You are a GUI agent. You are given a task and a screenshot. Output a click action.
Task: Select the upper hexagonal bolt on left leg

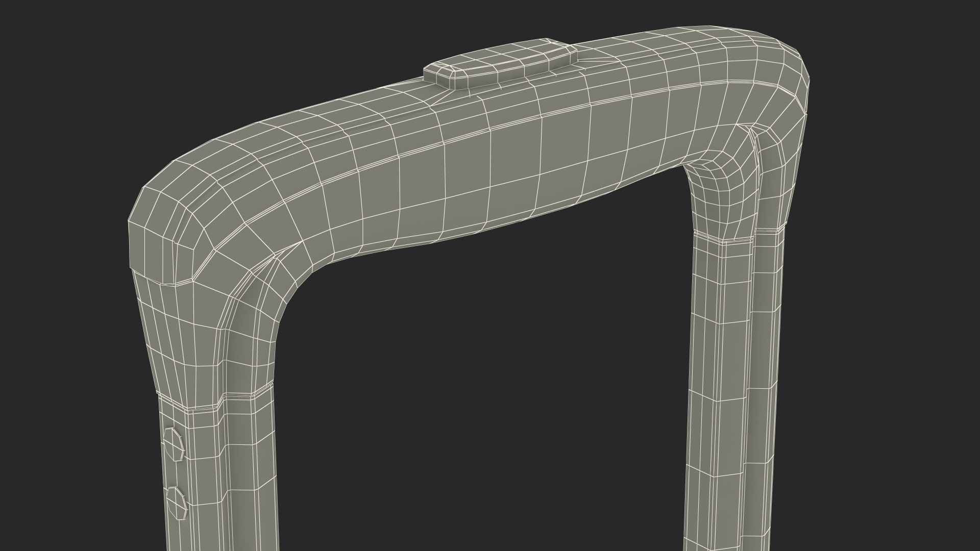click(174, 444)
